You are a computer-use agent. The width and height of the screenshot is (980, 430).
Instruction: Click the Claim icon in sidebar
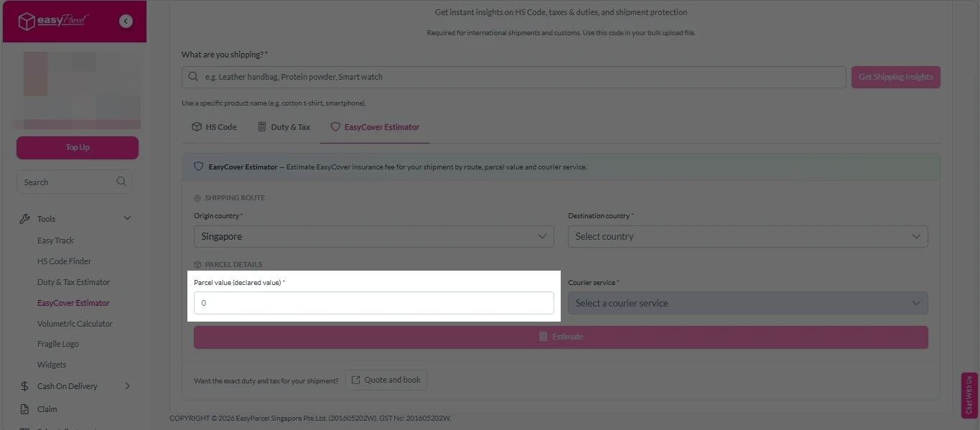coord(24,409)
